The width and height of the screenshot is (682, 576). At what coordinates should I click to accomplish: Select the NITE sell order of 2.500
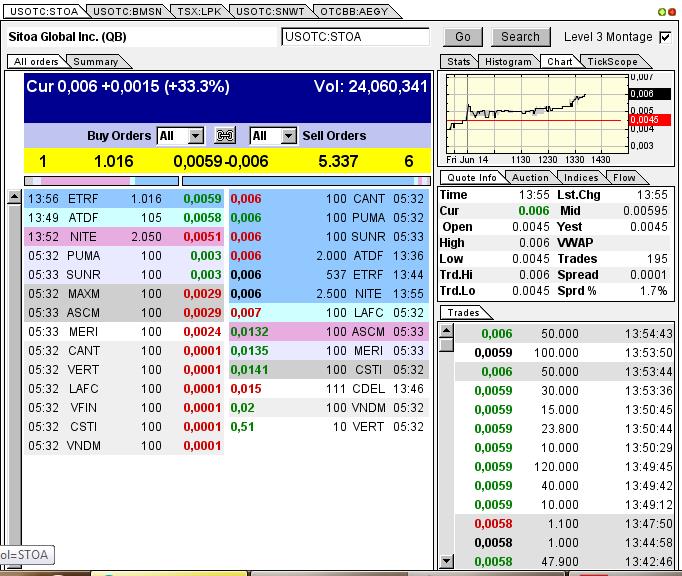[329, 294]
